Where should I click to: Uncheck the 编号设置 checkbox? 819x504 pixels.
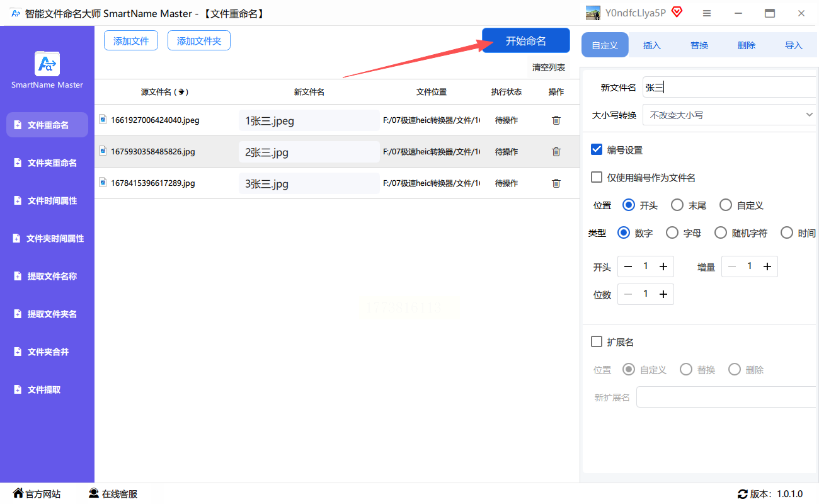(597, 150)
